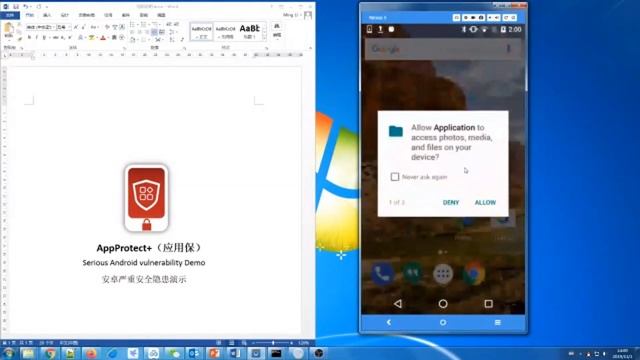Select the large AaBb heading style
640x360 pixels.
[249, 31]
